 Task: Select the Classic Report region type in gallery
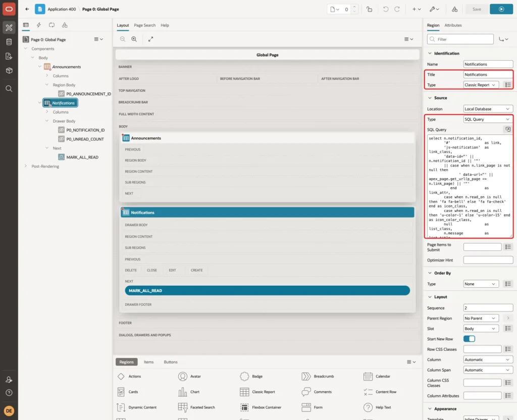pos(257,392)
